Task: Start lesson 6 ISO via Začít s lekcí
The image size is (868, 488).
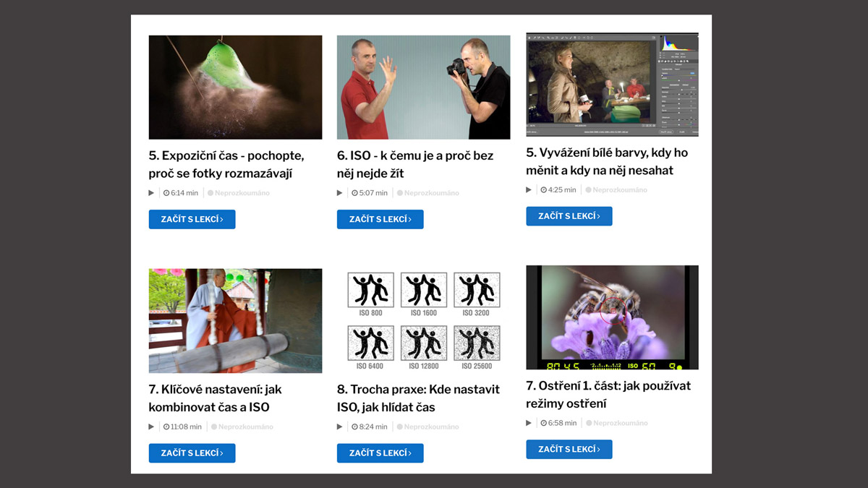Action: coord(380,219)
